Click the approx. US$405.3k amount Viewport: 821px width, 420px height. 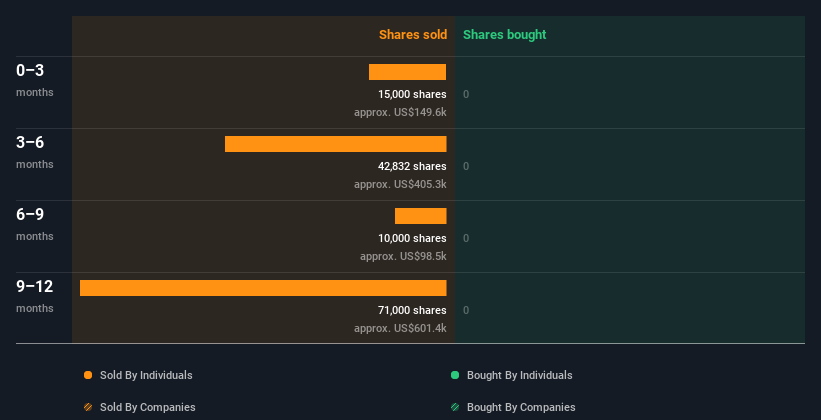point(401,184)
